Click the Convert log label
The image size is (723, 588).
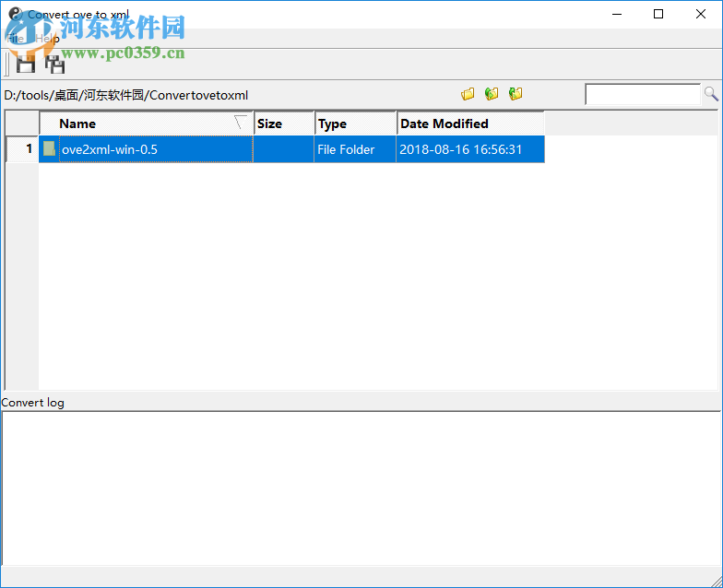click(x=33, y=403)
